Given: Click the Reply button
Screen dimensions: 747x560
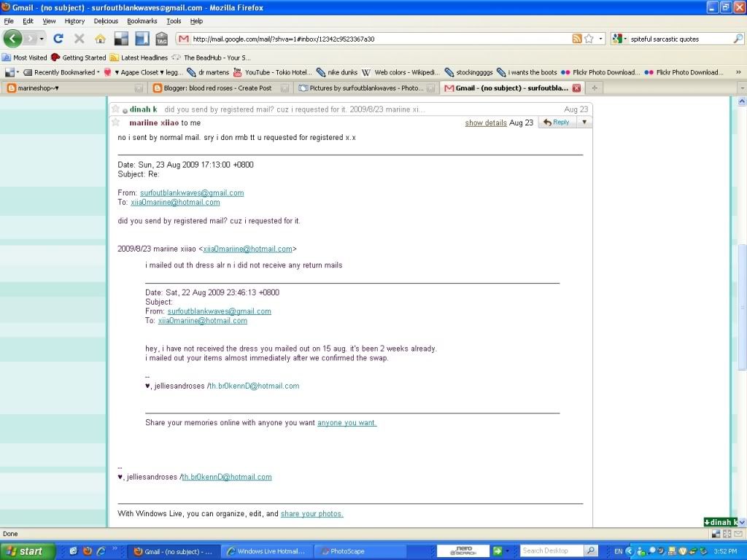Looking at the screenshot, I should point(556,122).
